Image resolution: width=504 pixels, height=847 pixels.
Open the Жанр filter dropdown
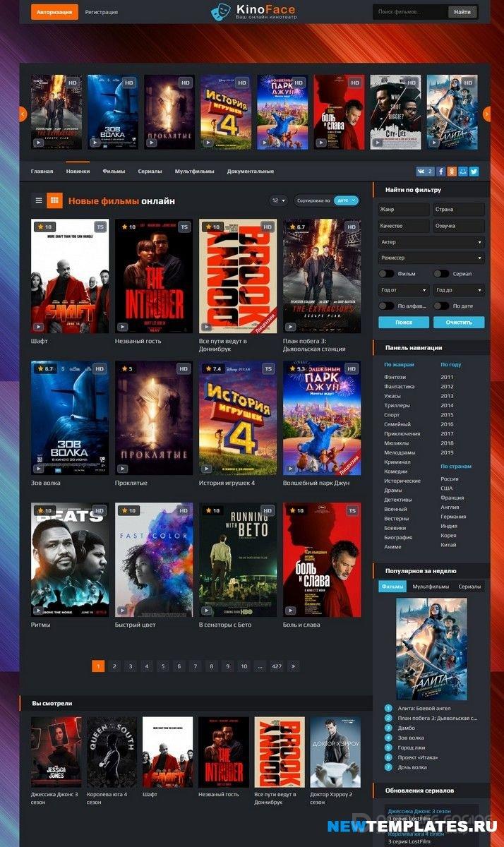404,210
